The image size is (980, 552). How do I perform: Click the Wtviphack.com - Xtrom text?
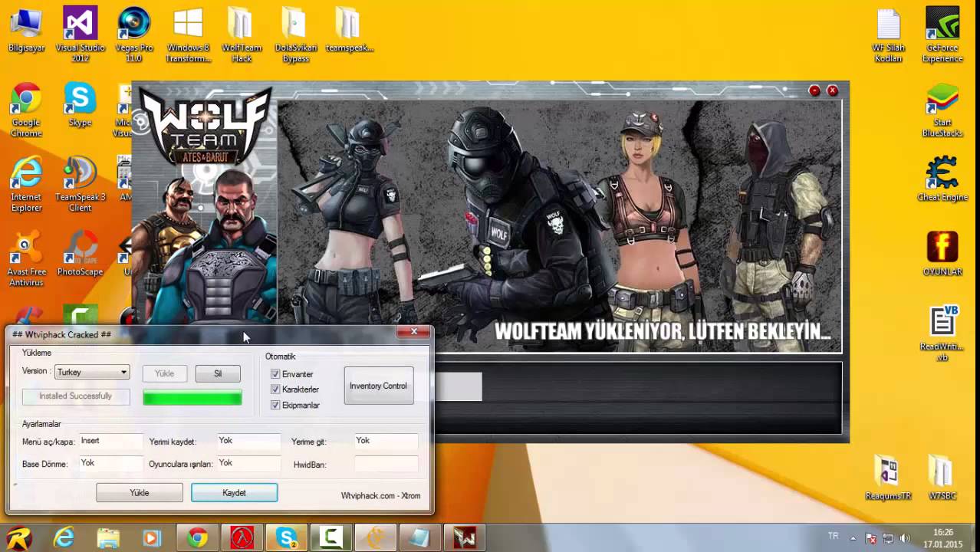pos(380,496)
